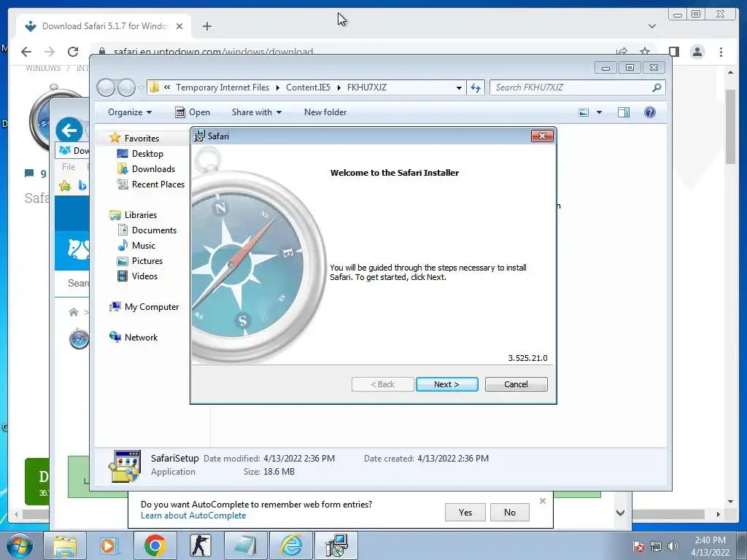This screenshot has width=747, height=560.
Task: Select Favorites in navigation pane
Action: [142, 138]
